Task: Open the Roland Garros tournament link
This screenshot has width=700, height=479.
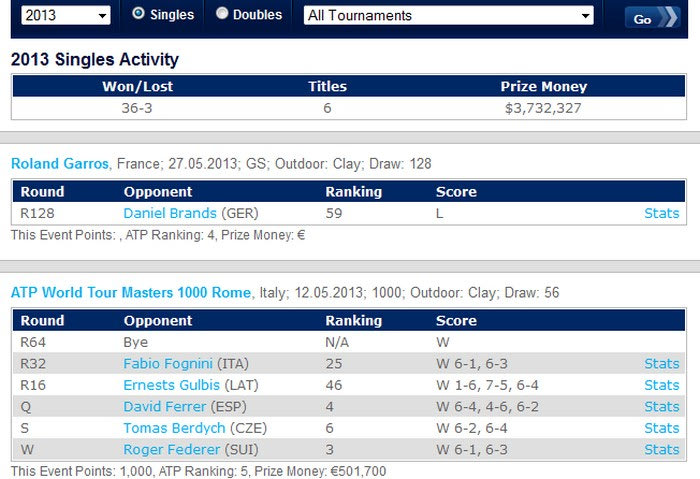Action: [x=60, y=164]
